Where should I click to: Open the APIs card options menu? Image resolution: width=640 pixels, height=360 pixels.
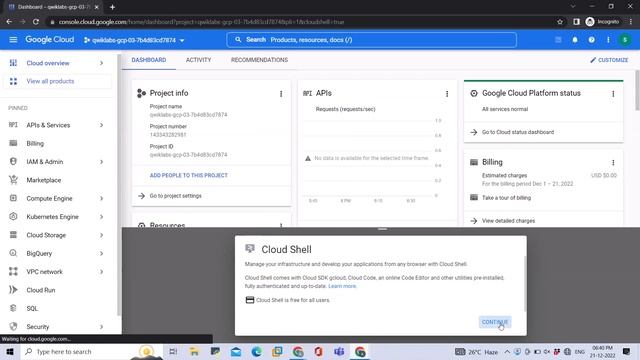(447, 94)
